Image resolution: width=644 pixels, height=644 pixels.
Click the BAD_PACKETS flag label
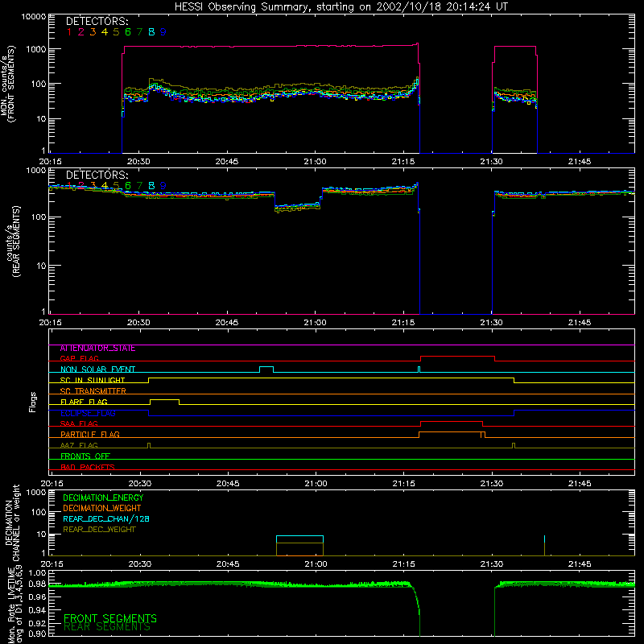tap(88, 467)
